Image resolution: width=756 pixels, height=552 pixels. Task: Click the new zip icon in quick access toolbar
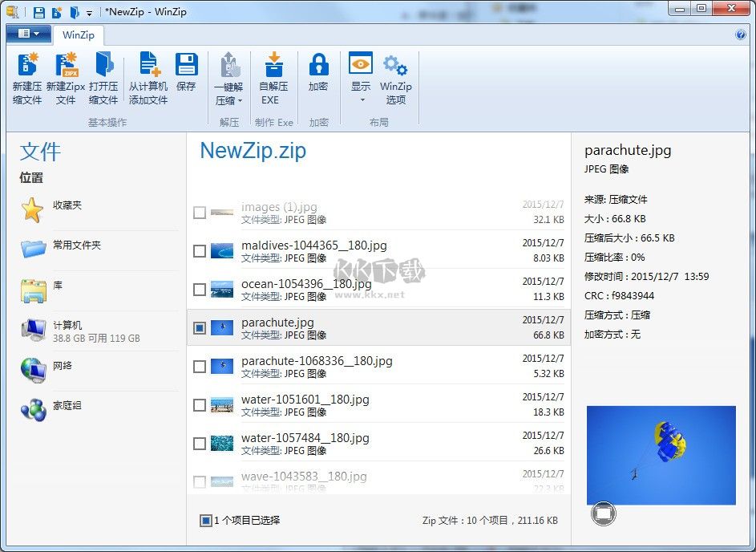click(x=57, y=12)
